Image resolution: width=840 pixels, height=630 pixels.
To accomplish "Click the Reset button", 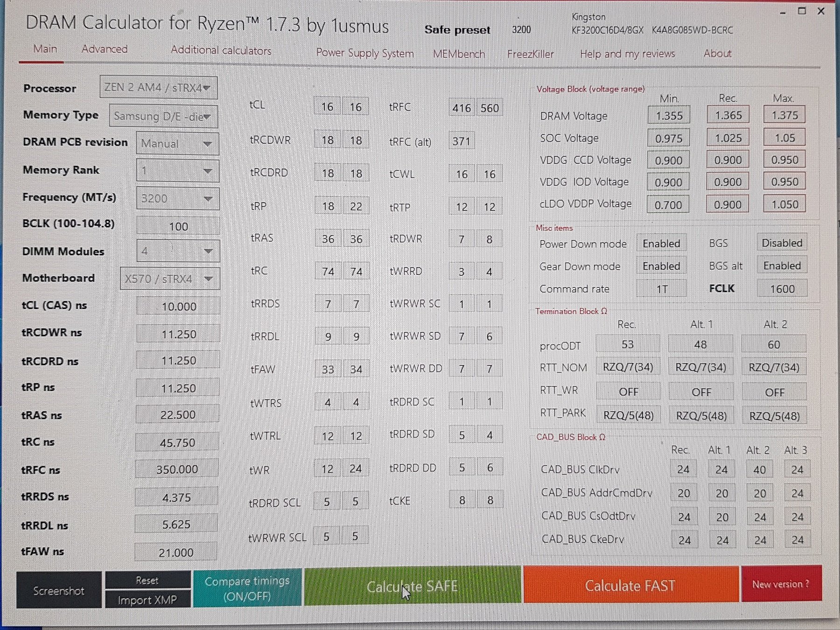I will 147,580.
